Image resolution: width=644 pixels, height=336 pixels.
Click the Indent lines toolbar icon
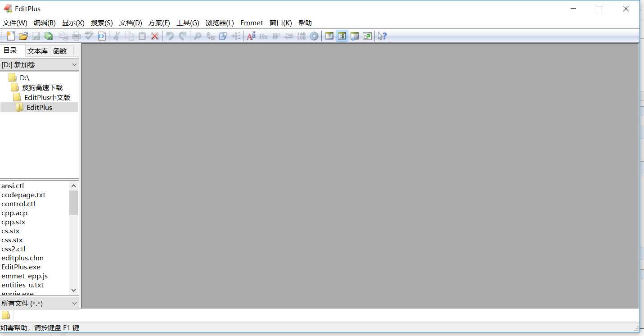[x=289, y=36]
